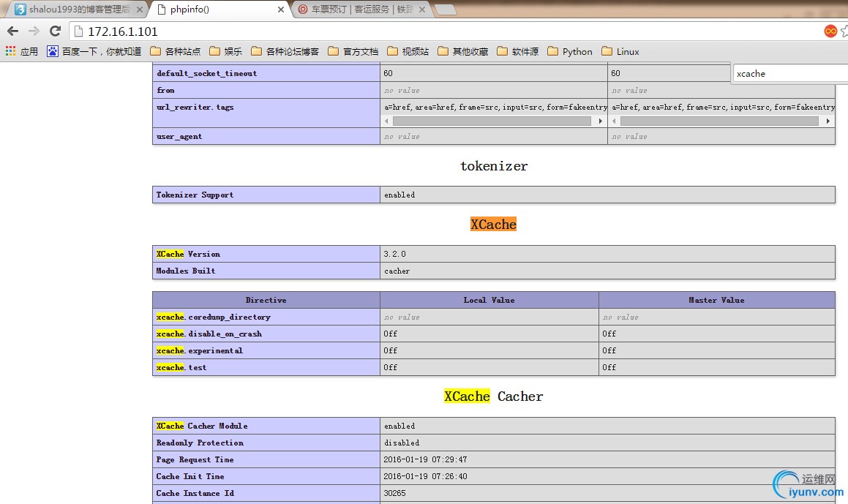Click the Readonly Protection value disabled

pyautogui.click(x=402, y=443)
